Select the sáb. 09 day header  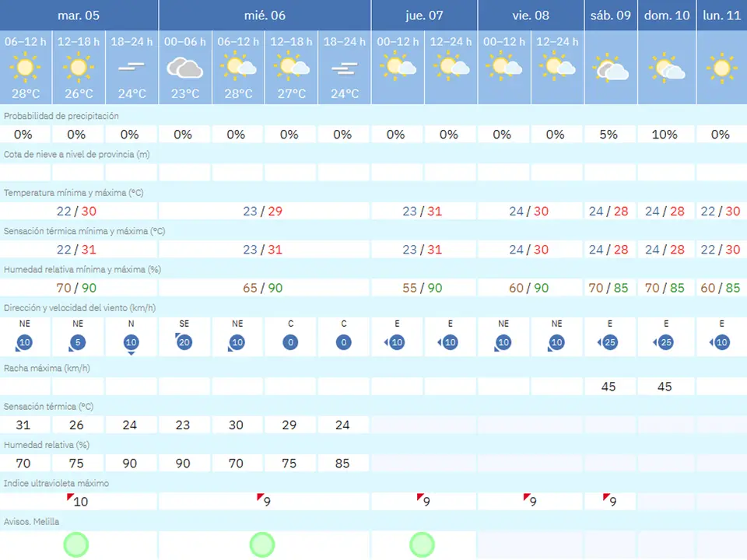611,16
